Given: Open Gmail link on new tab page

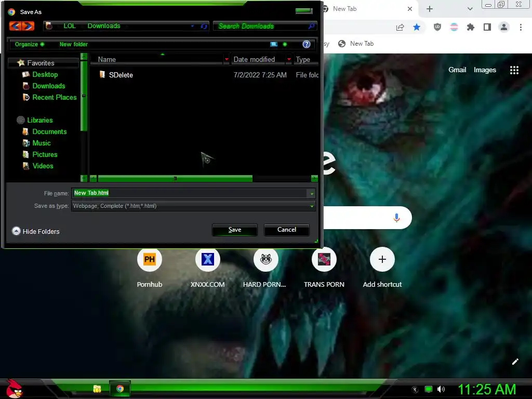Looking at the screenshot, I should [457, 70].
